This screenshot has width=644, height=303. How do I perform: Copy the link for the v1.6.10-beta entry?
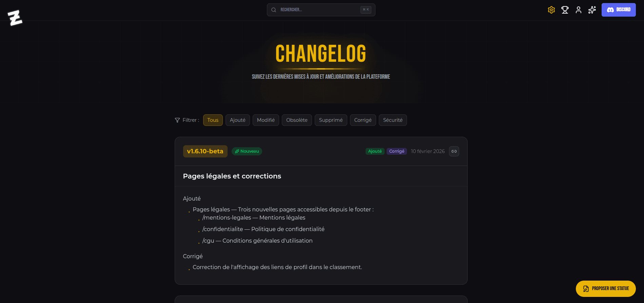(x=454, y=151)
